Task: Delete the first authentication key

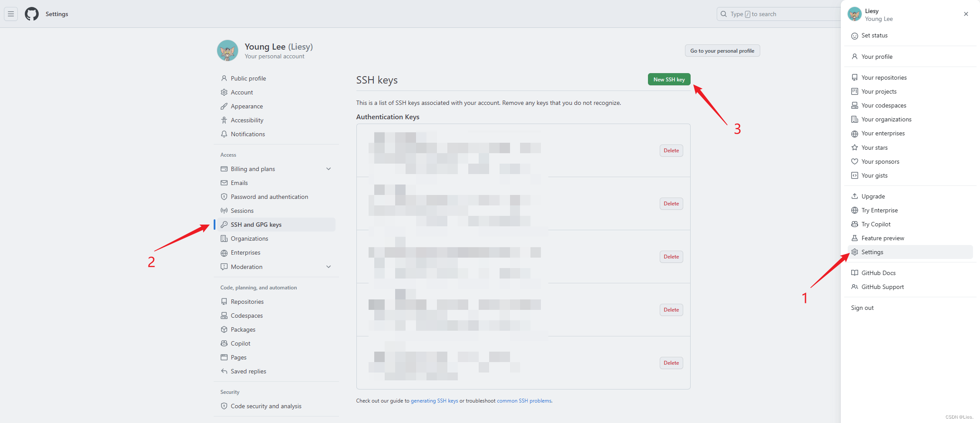Action: [x=671, y=151]
